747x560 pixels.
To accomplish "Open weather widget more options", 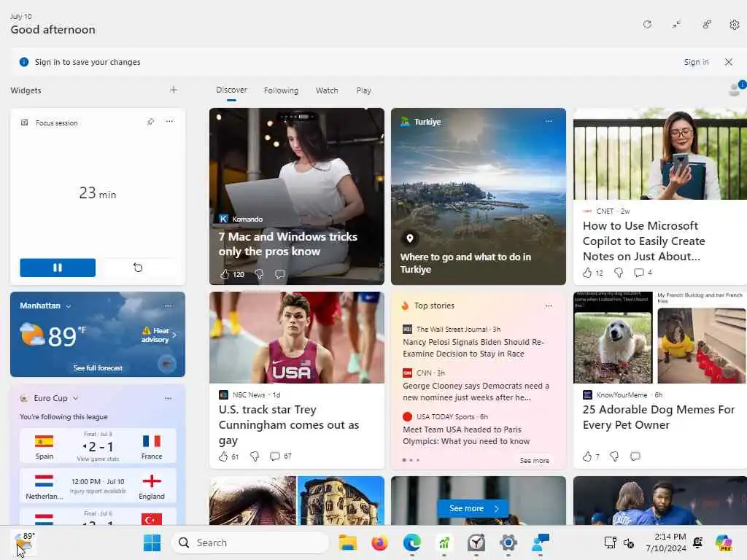I will (169, 306).
